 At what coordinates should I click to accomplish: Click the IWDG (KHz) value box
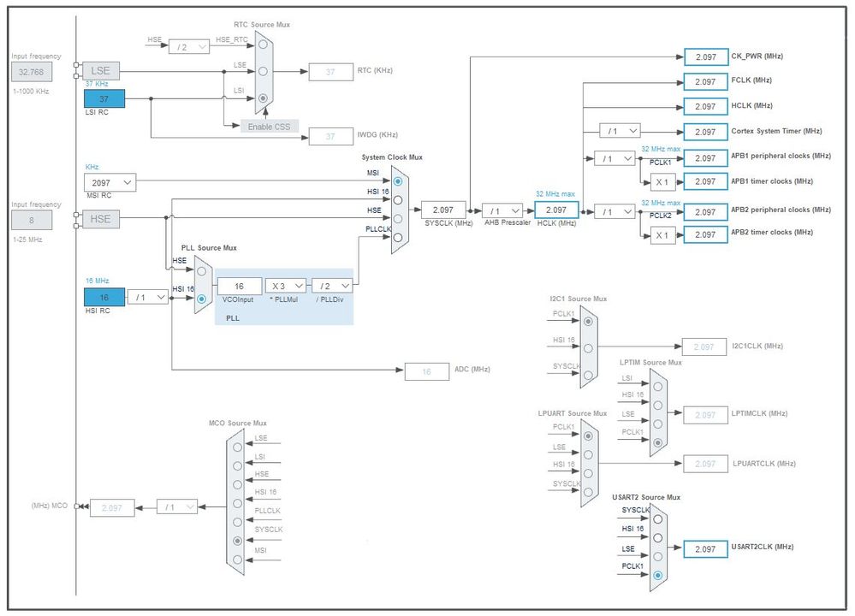pos(331,136)
